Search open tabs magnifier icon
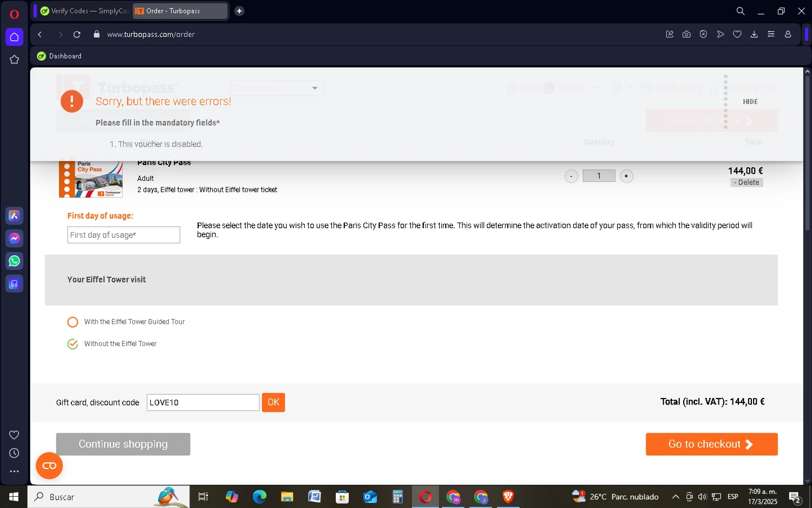812x508 pixels. coord(741,11)
